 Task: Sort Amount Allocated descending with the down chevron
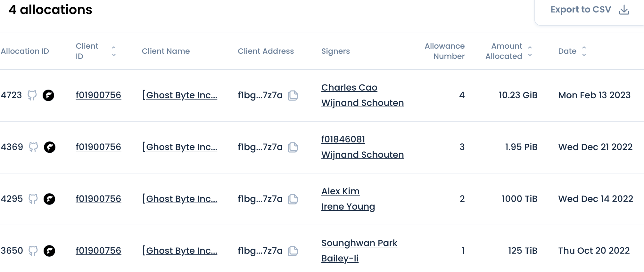click(x=530, y=55)
